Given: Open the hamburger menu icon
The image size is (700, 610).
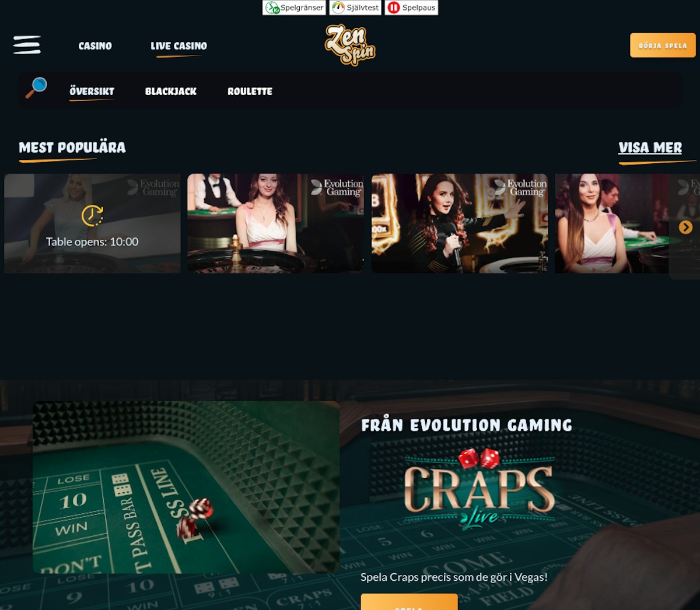Looking at the screenshot, I should 27,45.
